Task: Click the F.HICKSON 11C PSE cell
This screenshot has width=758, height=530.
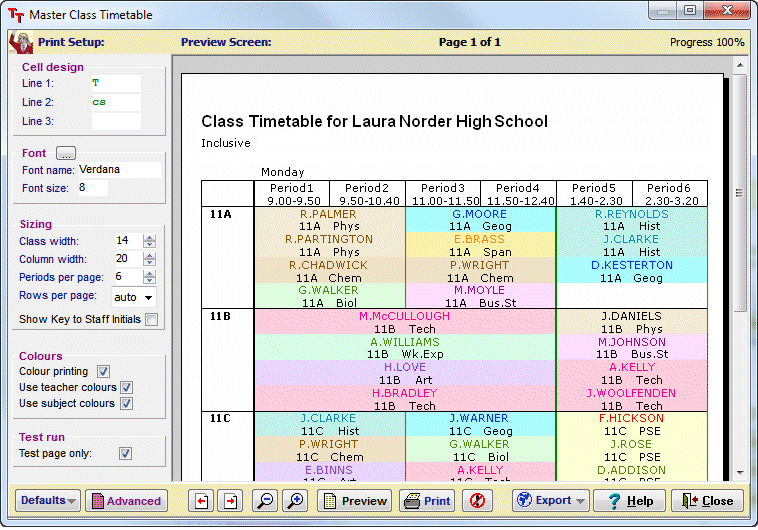Action: (x=632, y=425)
